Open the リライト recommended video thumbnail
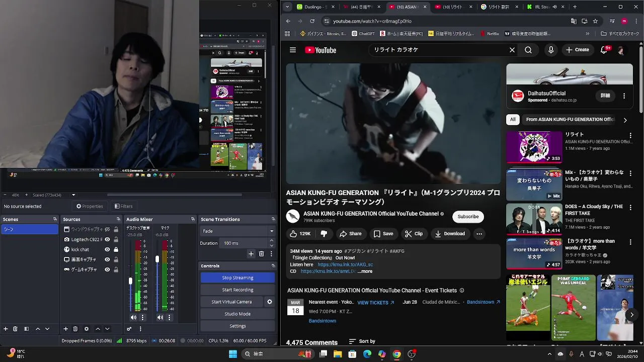Viewport: 644px width, 362px height. click(534, 147)
